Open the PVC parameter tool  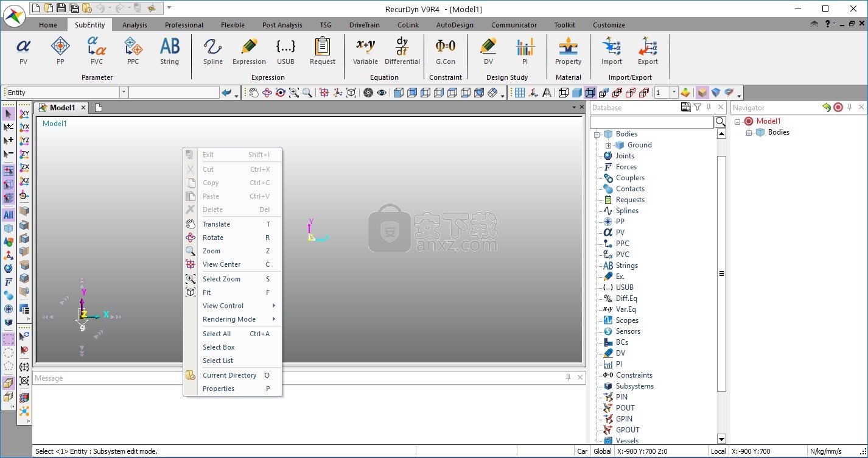(x=97, y=51)
